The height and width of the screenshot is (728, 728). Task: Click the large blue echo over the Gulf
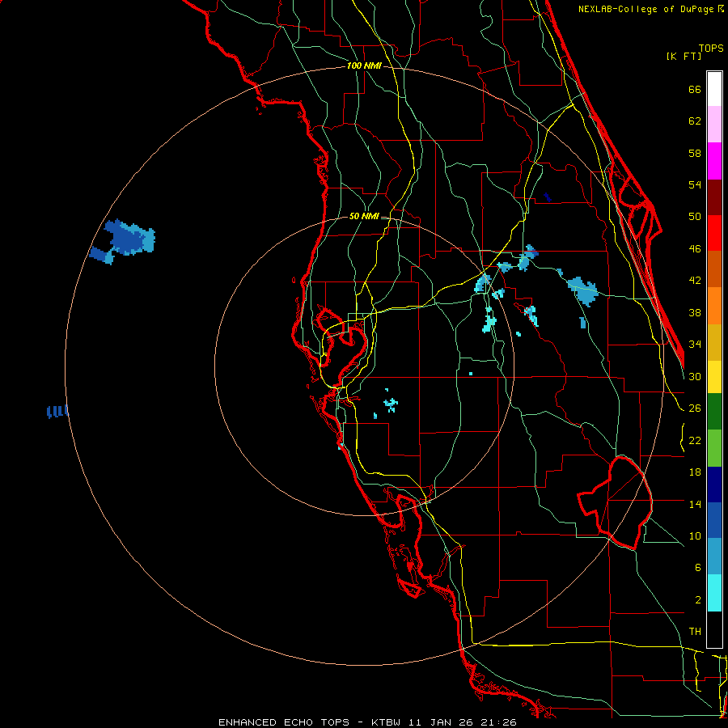click(x=129, y=238)
